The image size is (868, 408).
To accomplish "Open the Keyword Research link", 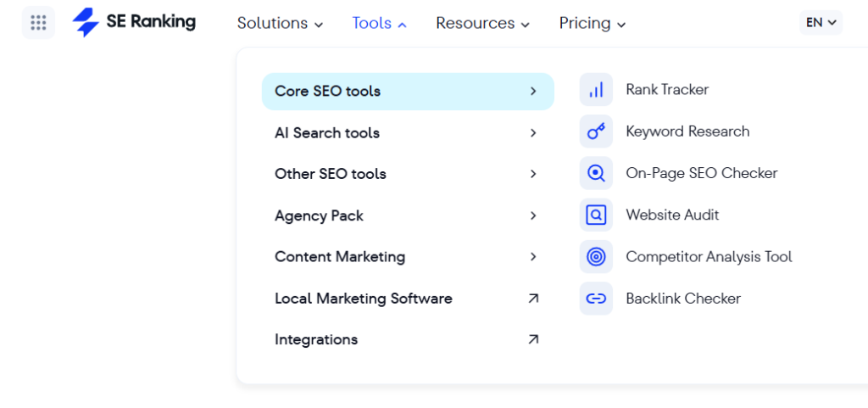I will [x=687, y=131].
